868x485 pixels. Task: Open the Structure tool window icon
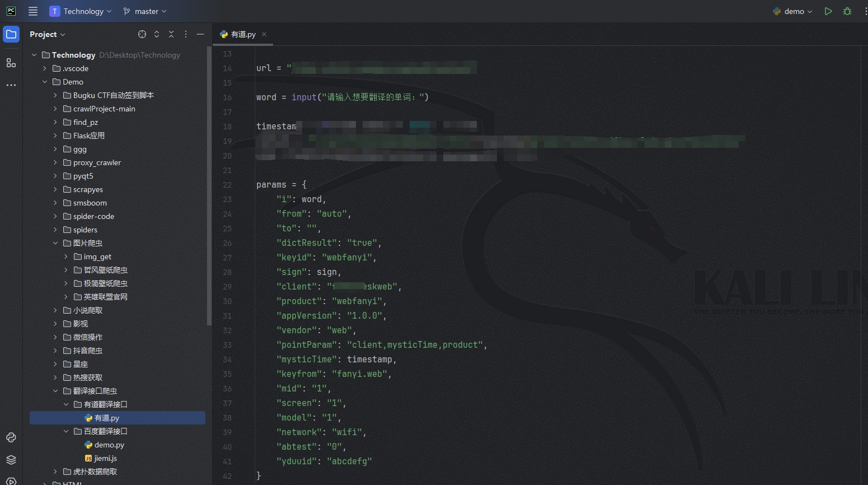[x=11, y=63]
